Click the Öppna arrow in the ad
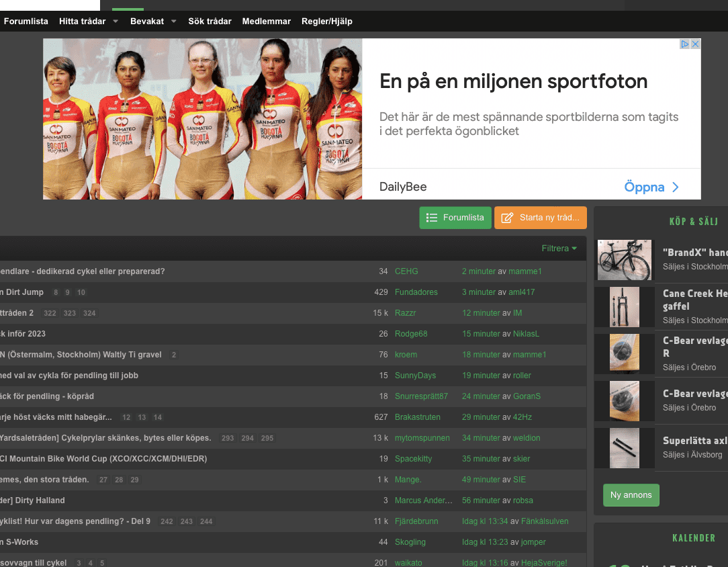 675,187
